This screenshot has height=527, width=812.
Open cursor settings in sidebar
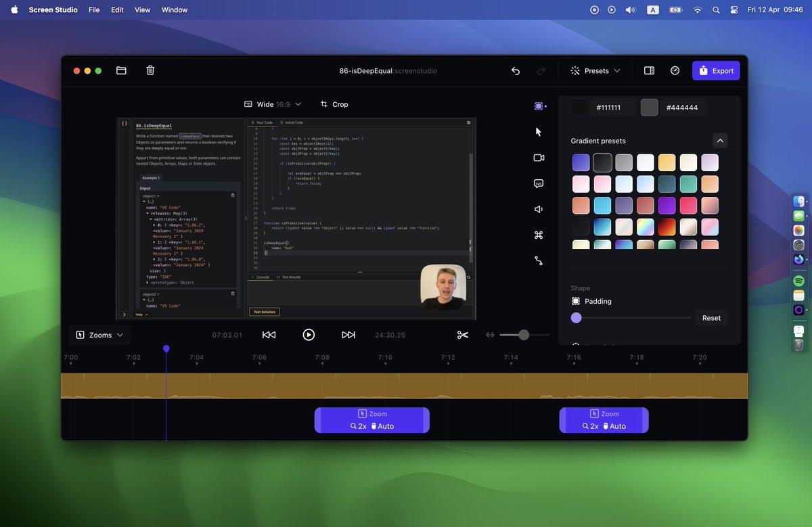click(x=539, y=132)
